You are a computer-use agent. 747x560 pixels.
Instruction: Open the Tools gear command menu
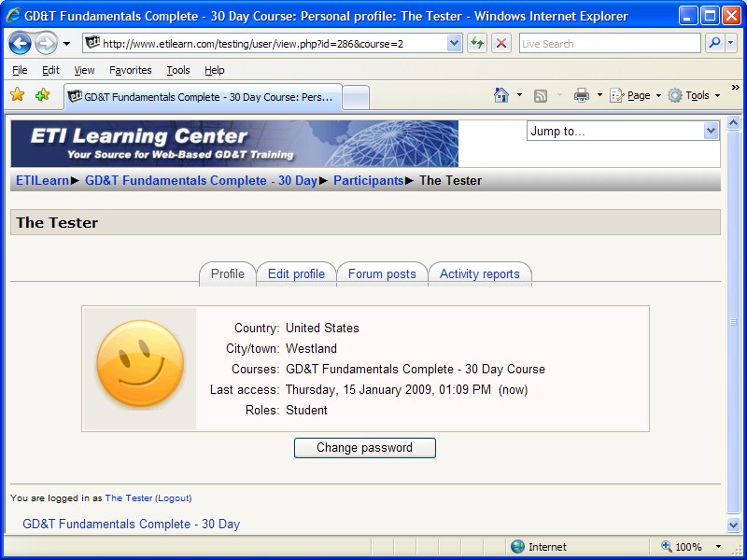click(x=694, y=96)
